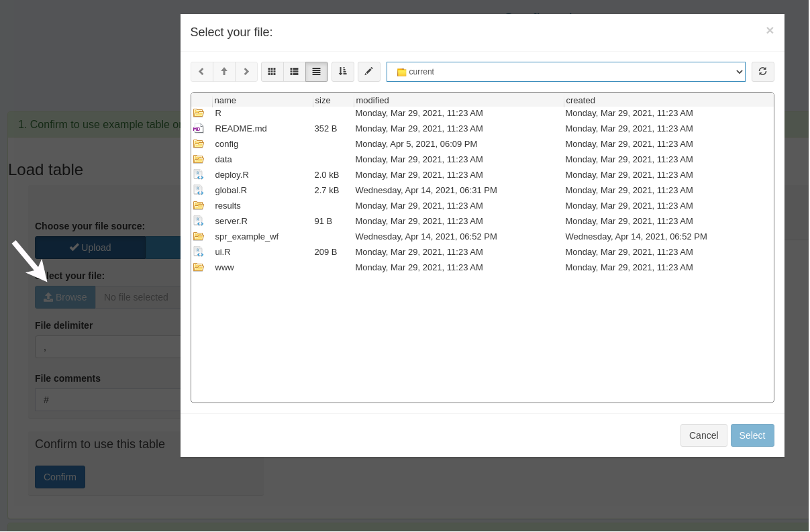Viewport: 810px width, 532px height.
Task: Click the config folder icon
Action: coord(199,144)
